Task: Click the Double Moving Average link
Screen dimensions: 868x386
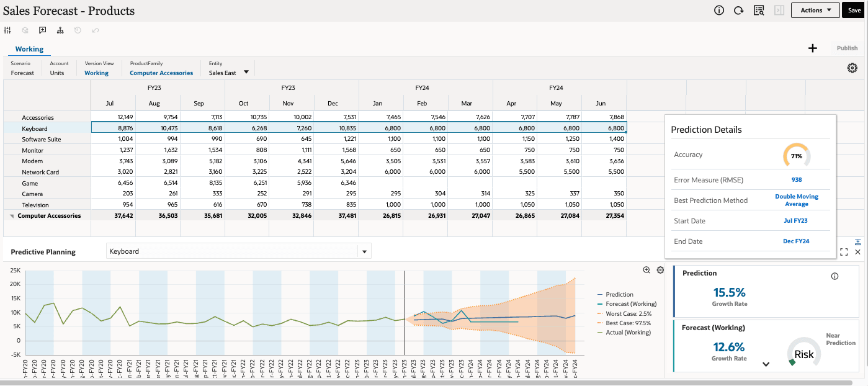Action: click(796, 200)
